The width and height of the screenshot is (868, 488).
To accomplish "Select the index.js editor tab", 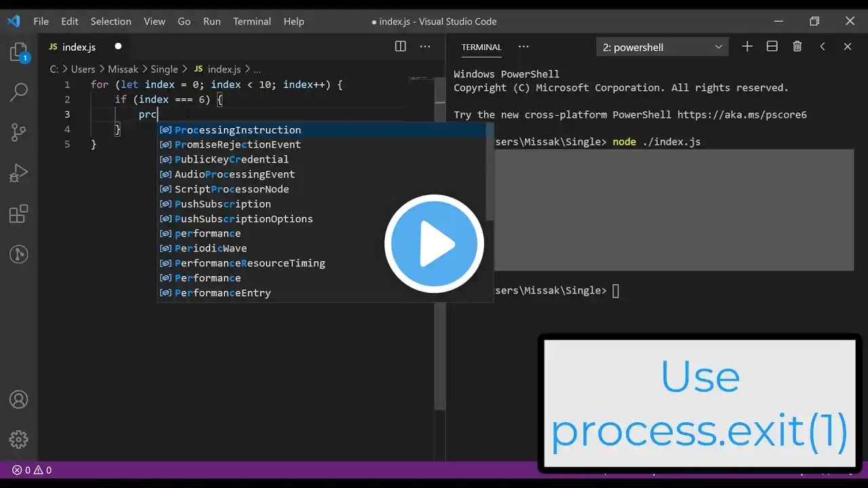I will click(85, 47).
